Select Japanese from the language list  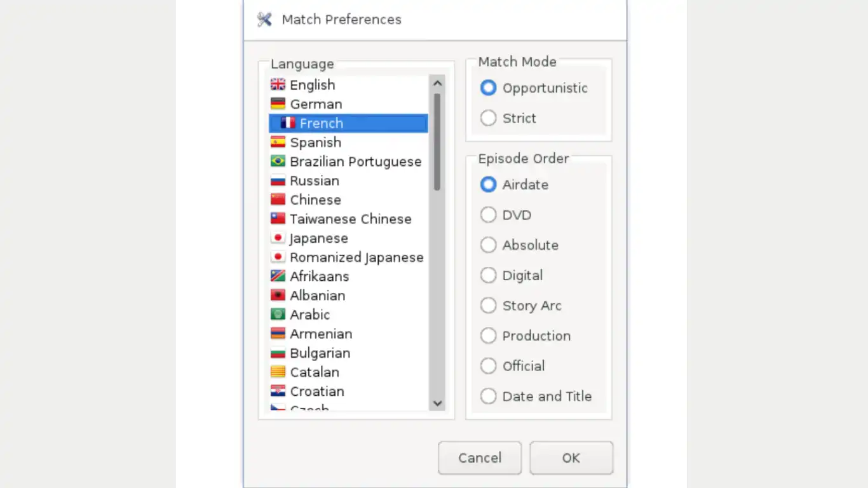[x=319, y=238]
